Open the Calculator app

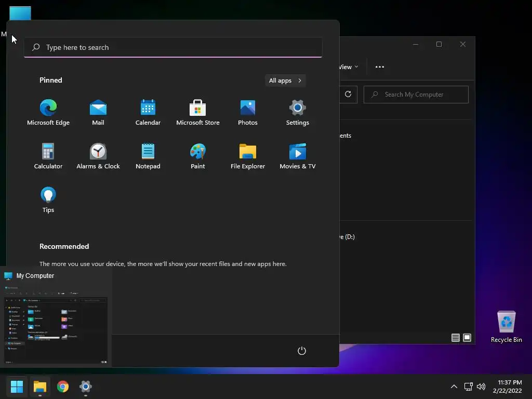(48, 156)
